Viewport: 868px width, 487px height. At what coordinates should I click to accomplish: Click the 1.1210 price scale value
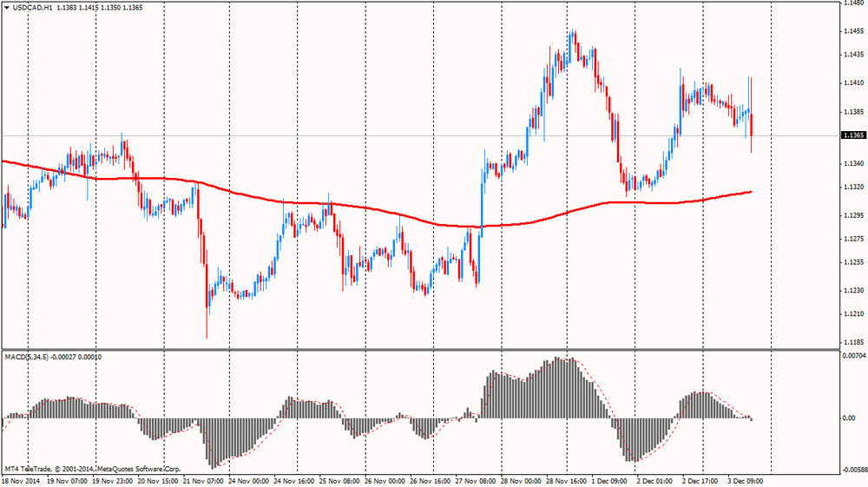pyautogui.click(x=852, y=313)
